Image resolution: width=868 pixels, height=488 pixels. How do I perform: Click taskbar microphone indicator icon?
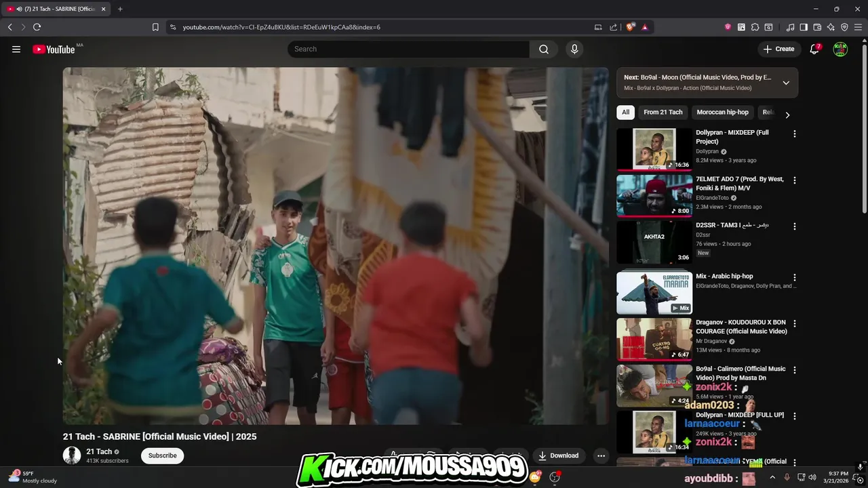click(787, 477)
